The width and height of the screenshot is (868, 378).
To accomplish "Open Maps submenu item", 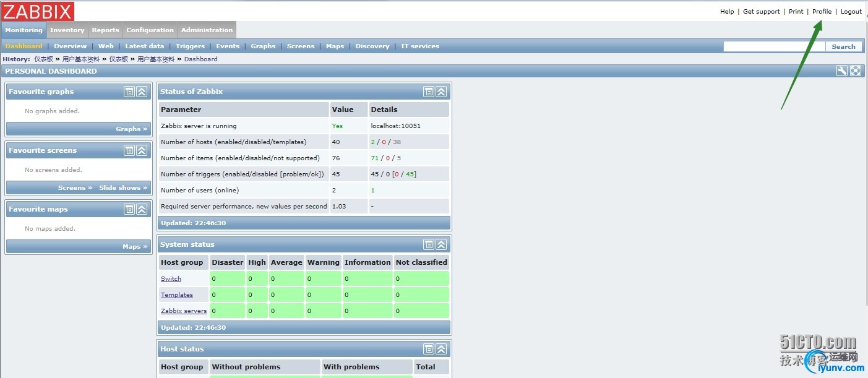I will click(x=335, y=46).
